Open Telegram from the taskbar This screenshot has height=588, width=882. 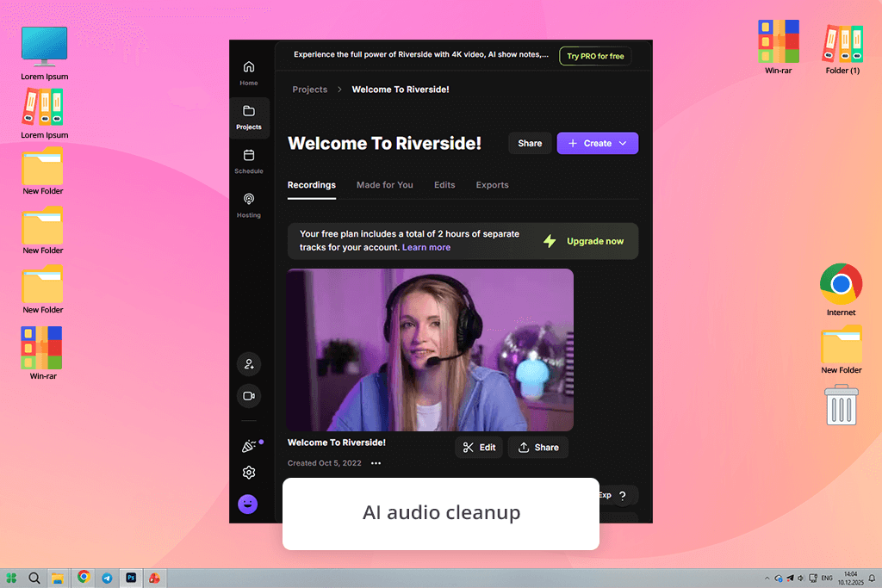coord(108,578)
